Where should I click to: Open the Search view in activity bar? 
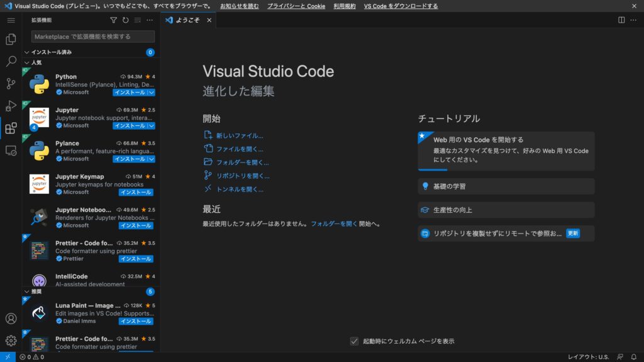click(11, 62)
